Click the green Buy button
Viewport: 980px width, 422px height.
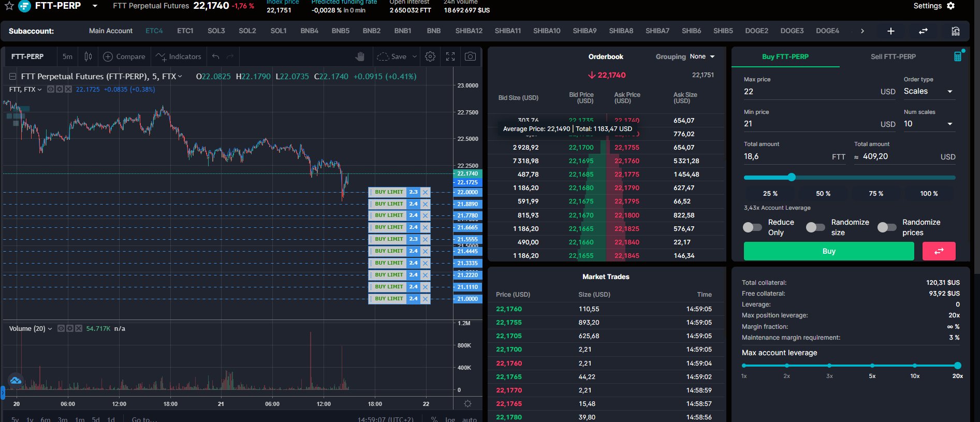829,251
